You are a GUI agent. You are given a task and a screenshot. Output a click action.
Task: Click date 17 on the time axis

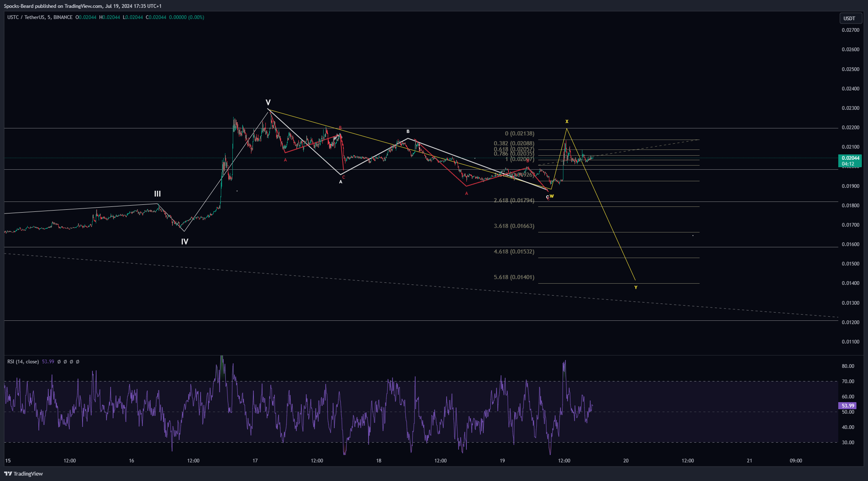[x=255, y=461]
